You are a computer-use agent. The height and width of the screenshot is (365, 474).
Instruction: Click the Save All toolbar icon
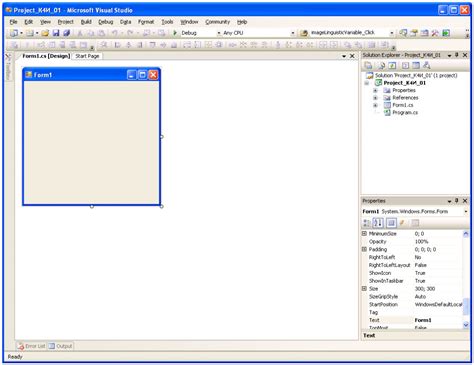pos(66,33)
